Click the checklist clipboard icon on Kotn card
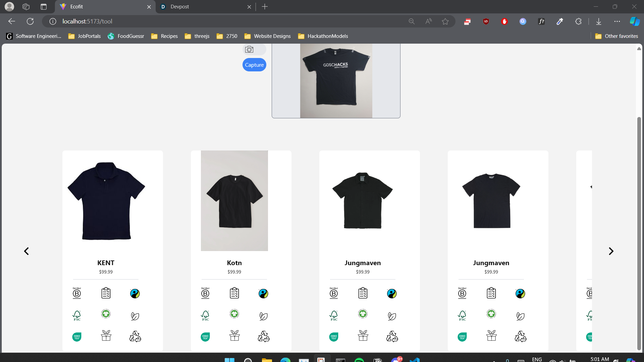 (x=234, y=293)
